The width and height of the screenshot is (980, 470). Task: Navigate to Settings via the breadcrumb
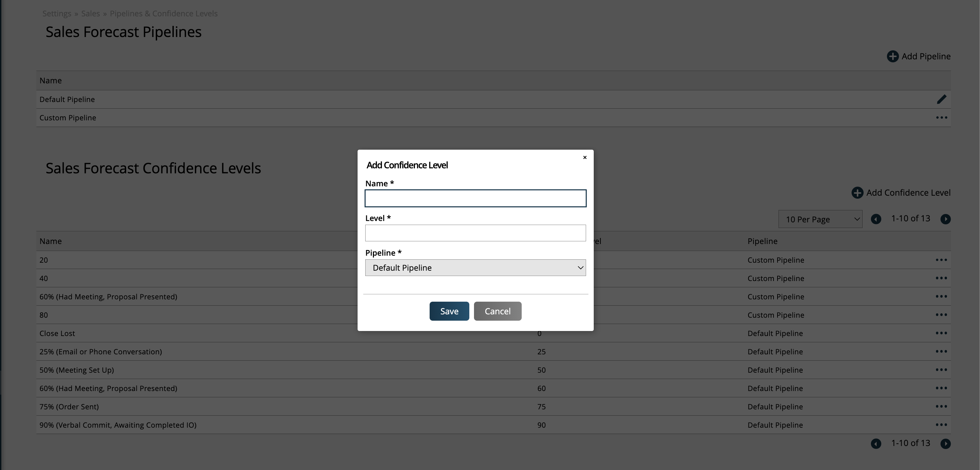(x=57, y=13)
